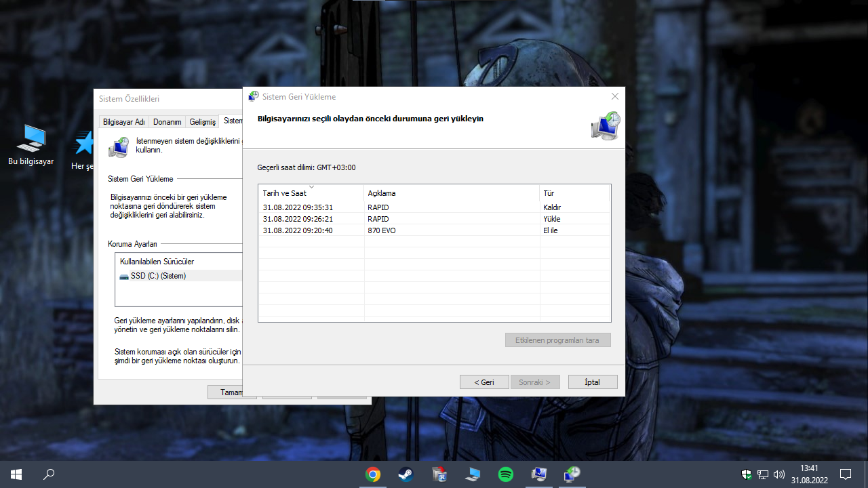Sort by Tarih ve Saat column

[x=311, y=193]
